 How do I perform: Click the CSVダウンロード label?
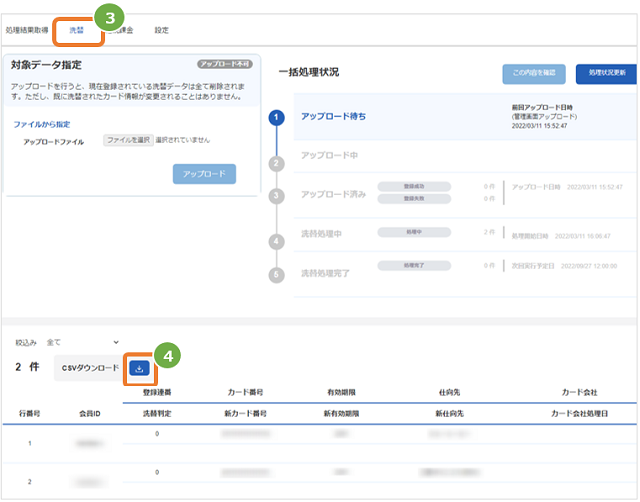pos(90,368)
